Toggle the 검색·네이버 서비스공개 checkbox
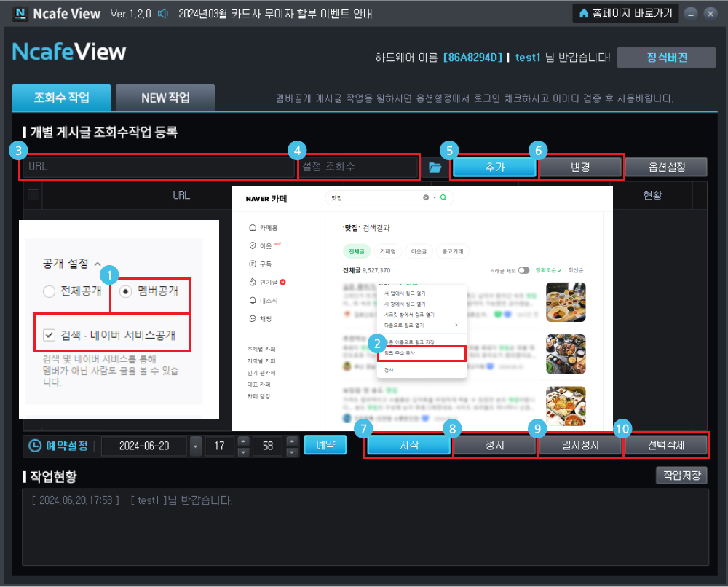 (x=49, y=335)
